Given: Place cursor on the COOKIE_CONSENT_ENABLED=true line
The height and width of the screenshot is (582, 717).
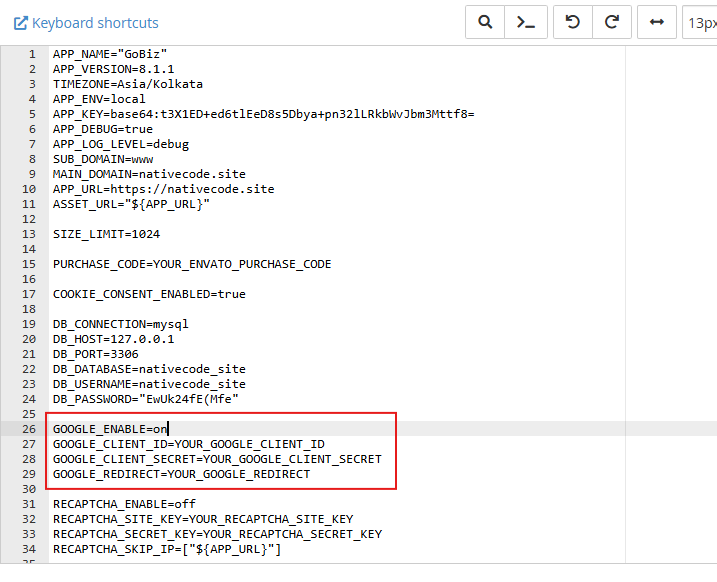Looking at the screenshot, I should point(148,294).
